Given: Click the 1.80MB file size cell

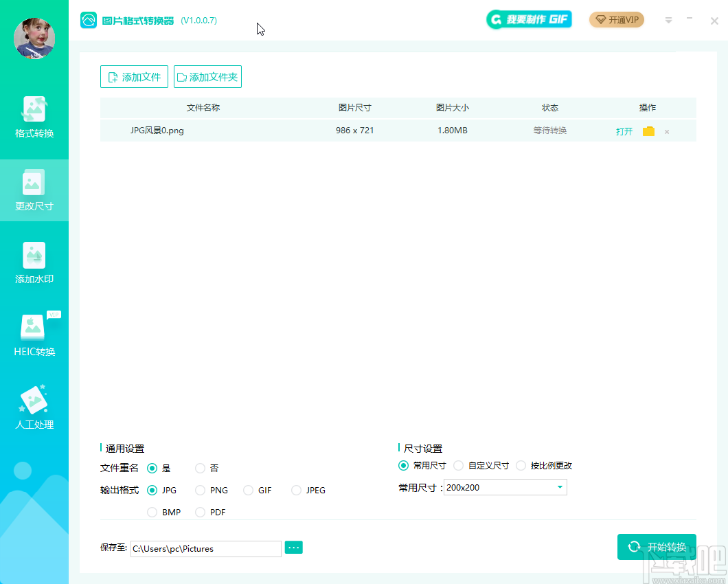Looking at the screenshot, I should pyautogui.click(x=452, y=131).
